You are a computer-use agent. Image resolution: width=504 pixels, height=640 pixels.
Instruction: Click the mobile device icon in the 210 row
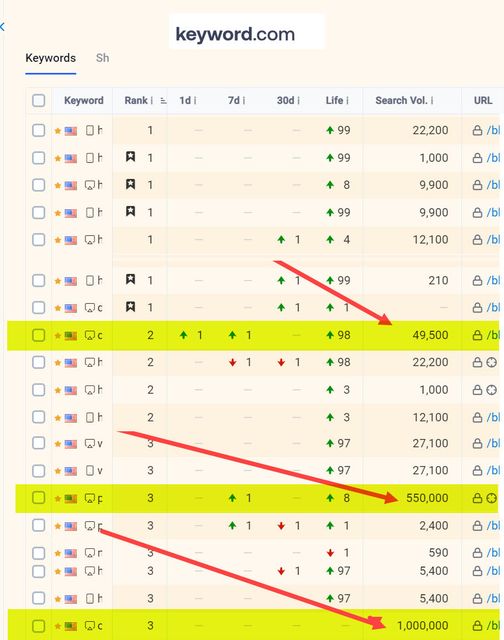click(90, 280)
